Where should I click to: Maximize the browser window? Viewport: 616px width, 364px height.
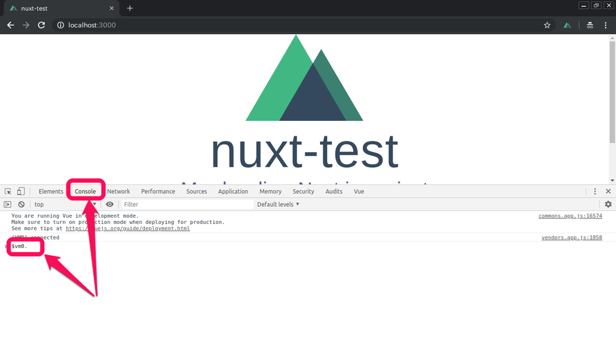[x=596, y=5]
